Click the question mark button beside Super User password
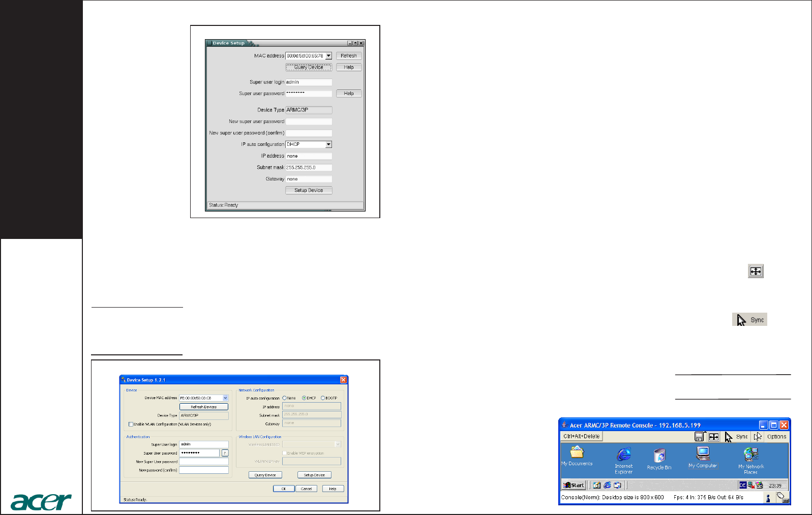This screenshot has width=812, height=515. pyautogui.click(x=225, y=453)
